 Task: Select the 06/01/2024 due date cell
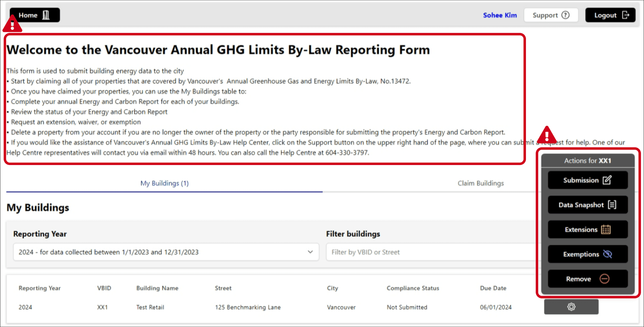[x=496, y=307]
